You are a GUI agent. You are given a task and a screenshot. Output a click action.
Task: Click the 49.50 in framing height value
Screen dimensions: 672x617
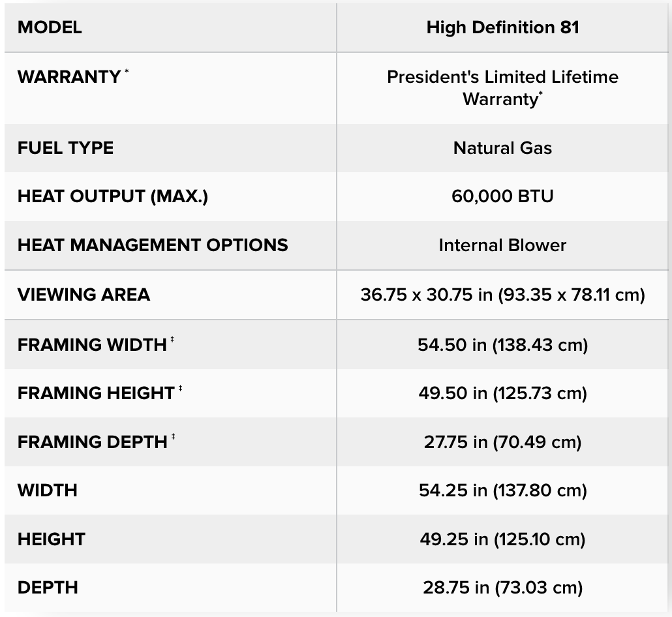[502, 393]
